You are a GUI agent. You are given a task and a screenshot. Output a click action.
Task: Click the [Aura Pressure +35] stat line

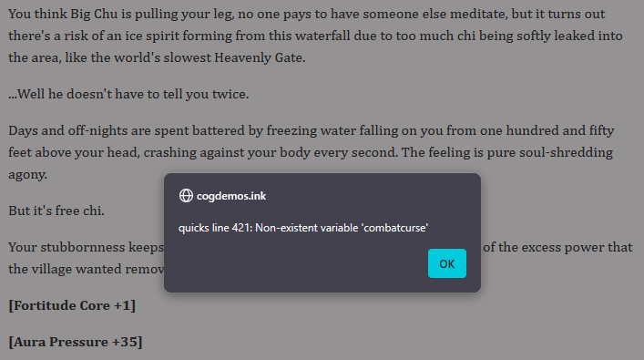point(76,342)
